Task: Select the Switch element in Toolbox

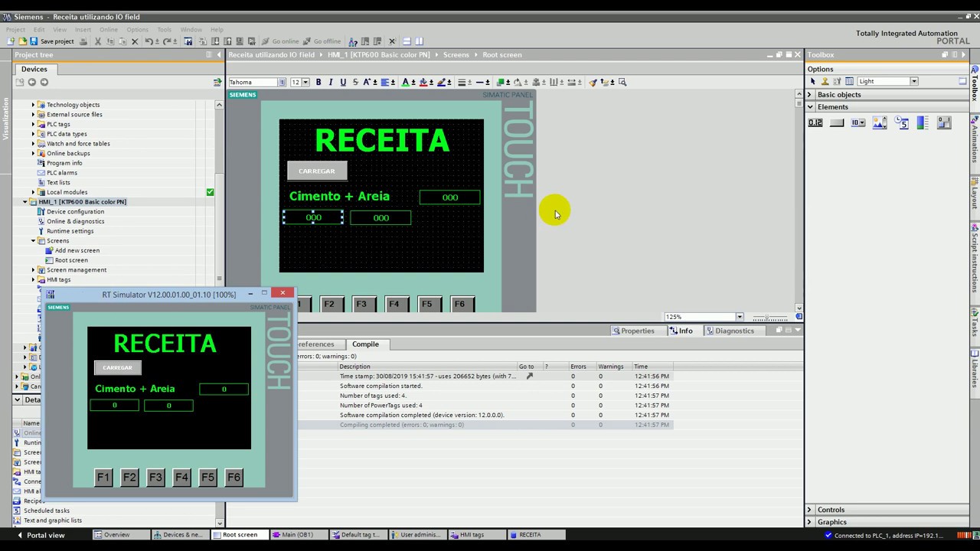Action: [944, 122]
